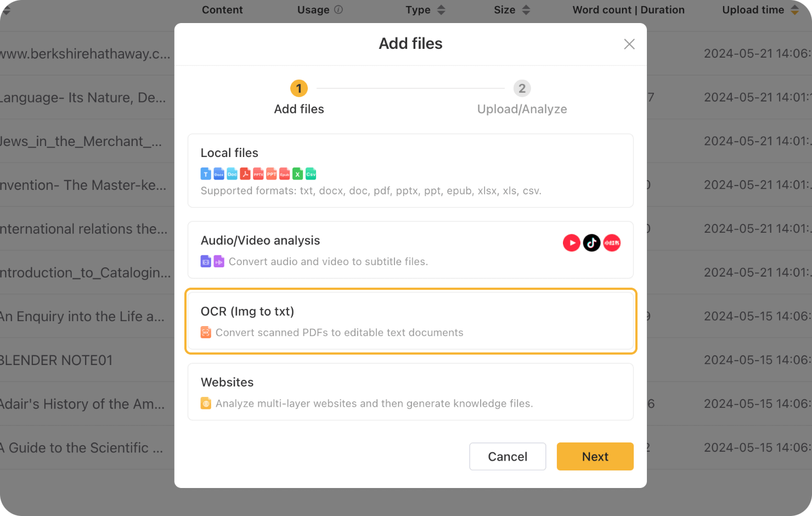812x516 pixels.
Task: Click the TikTok icon in Audio/Video analysis
Action: point(591,243)
